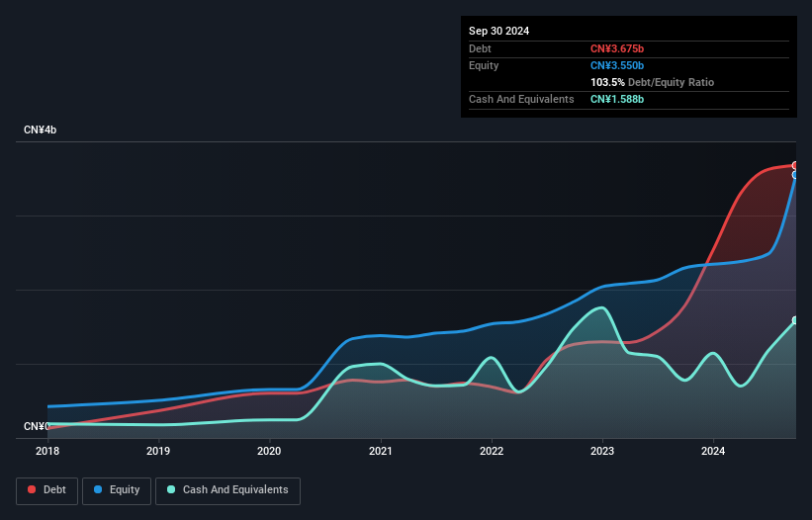Click the CN¥4b y-axis label
Image resolution: width=812 pixels, height=520 pixels.
[x=40, y=130]
